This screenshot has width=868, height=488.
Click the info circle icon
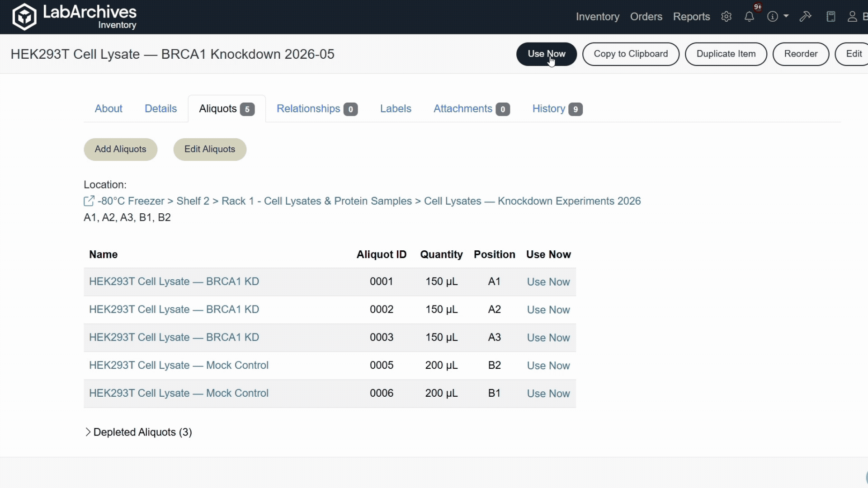(x=773, y=17)
